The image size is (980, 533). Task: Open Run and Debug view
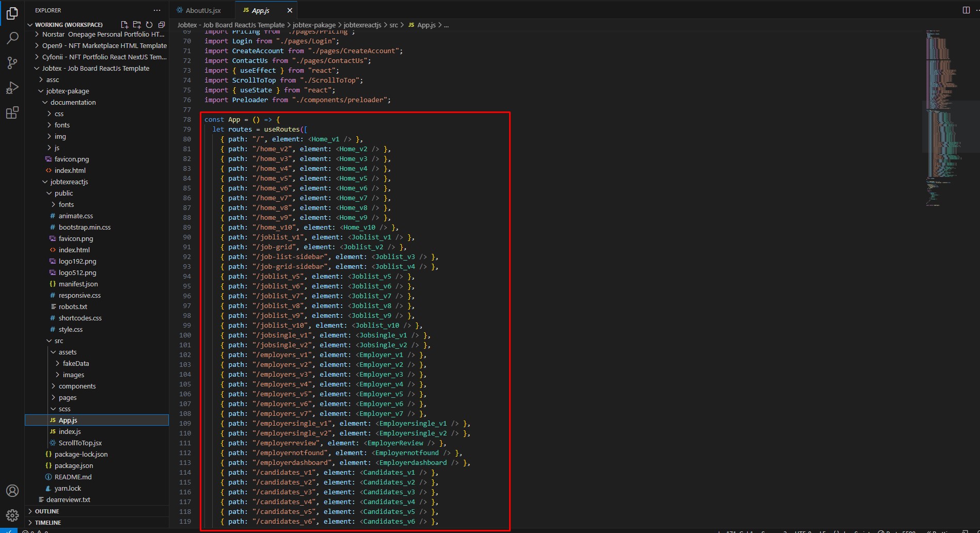pos(12,88)
